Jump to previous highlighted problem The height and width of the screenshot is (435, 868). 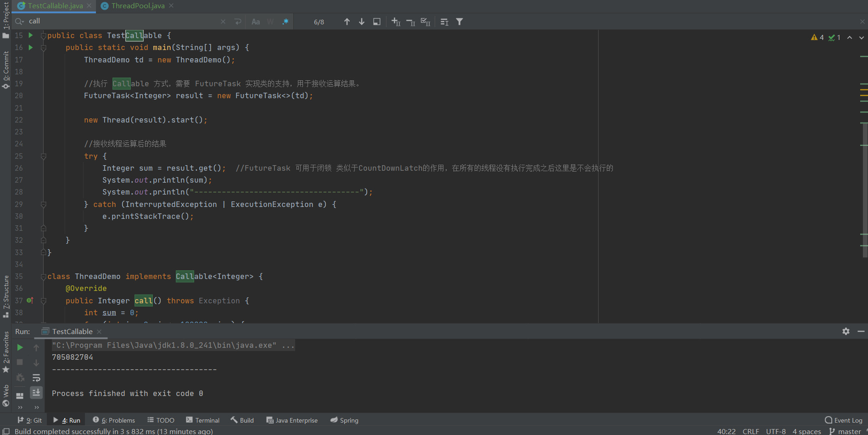tap(850, 38)
